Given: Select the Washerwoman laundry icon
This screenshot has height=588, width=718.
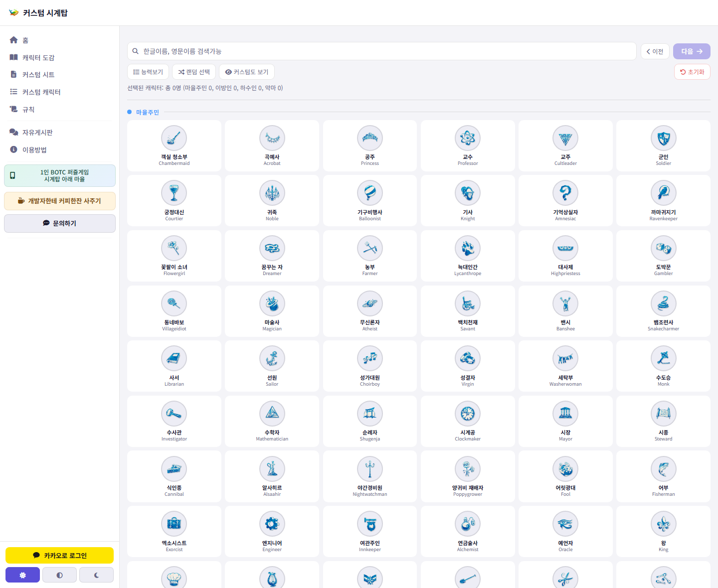Looking at the screenshot, I should [x=565, y=358].
